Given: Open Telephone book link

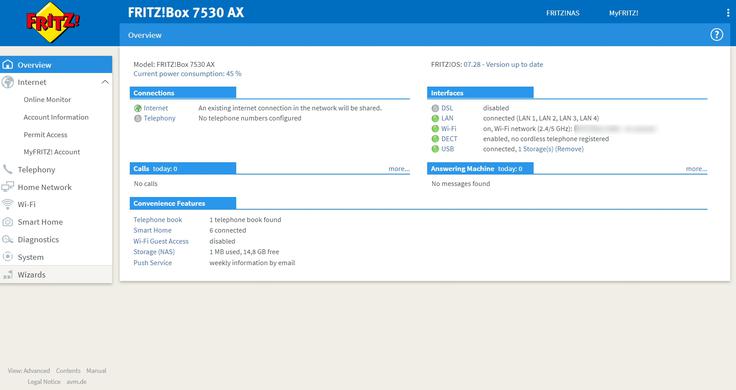Looking at the screenshot, I should pyautogui.click(x=158, y=220).
